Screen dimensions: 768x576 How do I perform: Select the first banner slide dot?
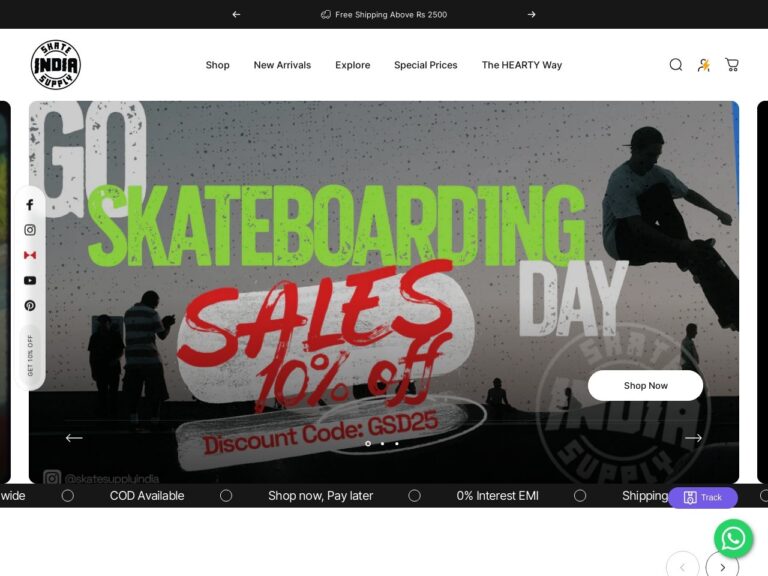tap(368, 444)
